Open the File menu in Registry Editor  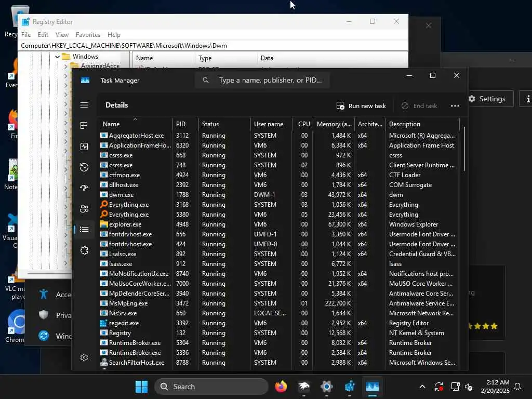click(26, 35)
